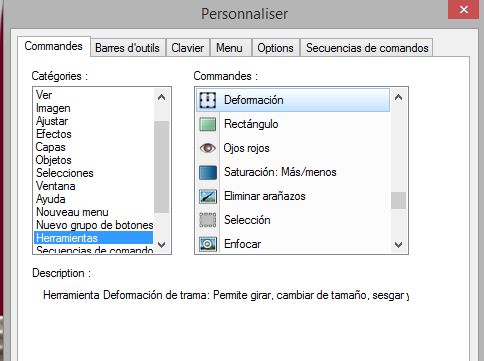The image size is (484, 361).
Task: Click the dotted Selección tool icon
Action: 208,220
